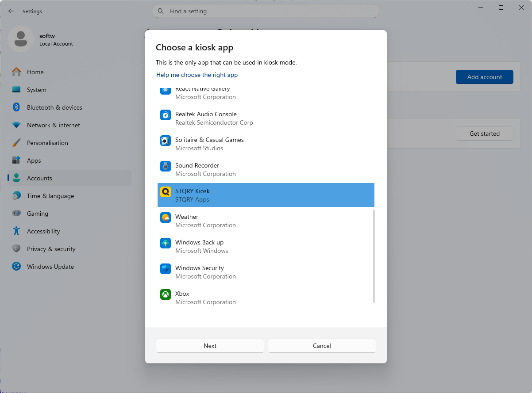The height and width of the screenshot is (393, 532).
Task: Select Xbox app name
Action: tap(182, 294)
